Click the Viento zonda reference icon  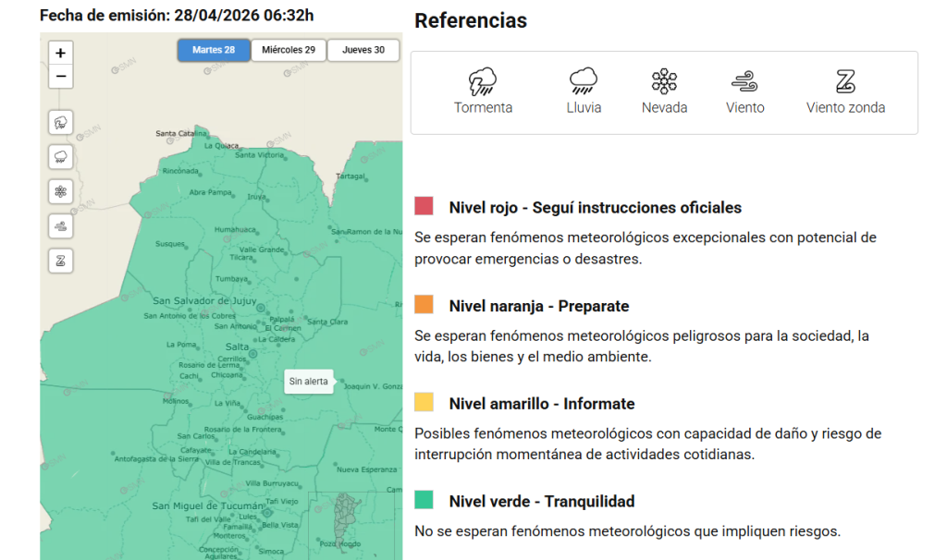(845, 82)
